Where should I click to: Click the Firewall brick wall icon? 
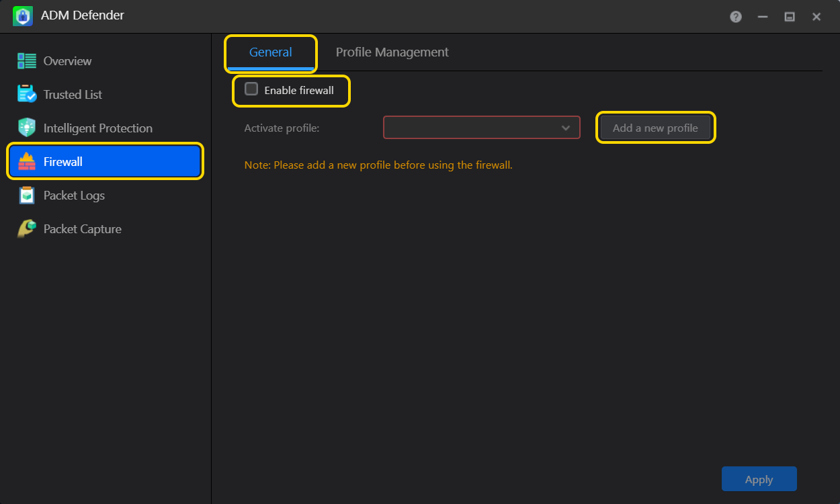[27, 162]
